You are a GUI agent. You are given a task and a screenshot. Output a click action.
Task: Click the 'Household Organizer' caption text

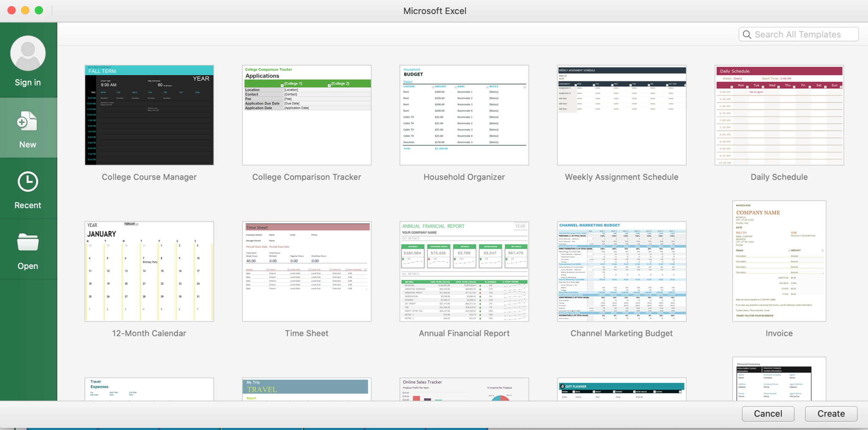(464, 177)
